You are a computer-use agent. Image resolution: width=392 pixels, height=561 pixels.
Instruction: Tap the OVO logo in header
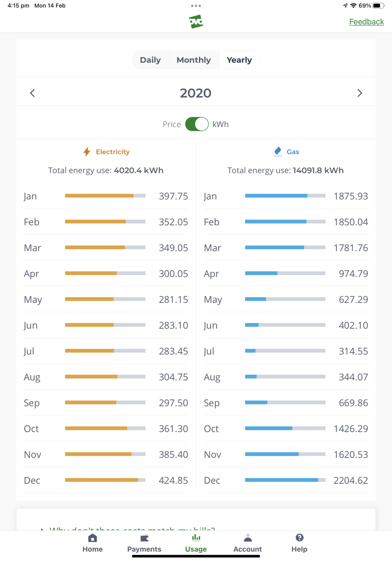(x=196, y=22)
